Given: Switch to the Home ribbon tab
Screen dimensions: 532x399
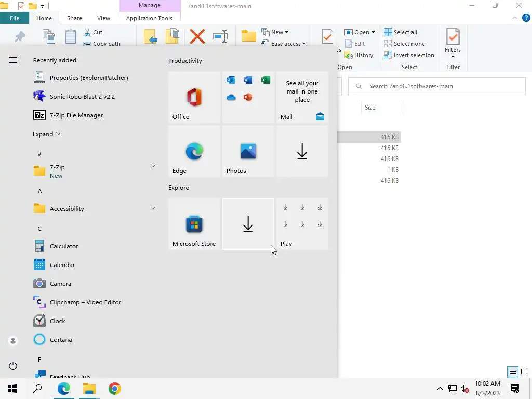Looking at the screenshot, I should point(44,18).
